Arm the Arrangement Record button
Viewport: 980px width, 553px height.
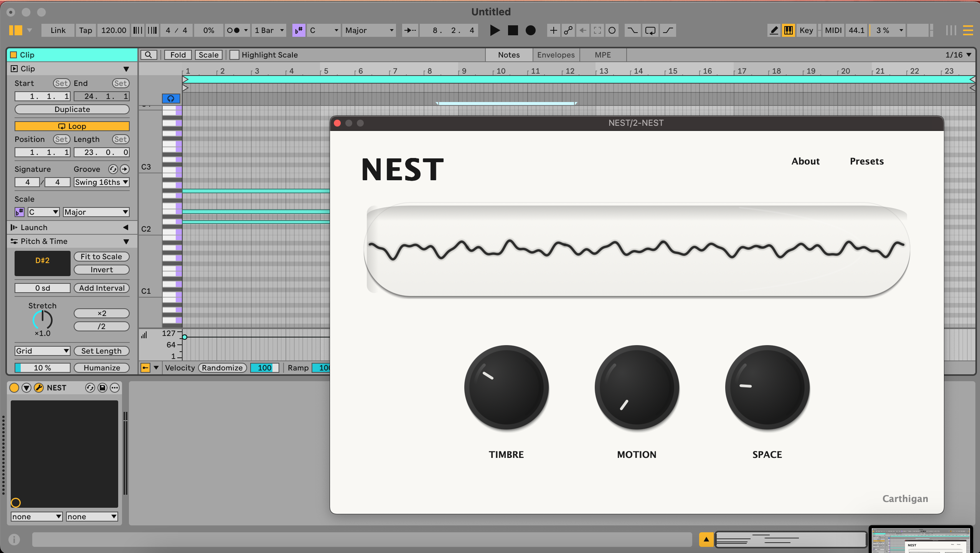(530, 30)
